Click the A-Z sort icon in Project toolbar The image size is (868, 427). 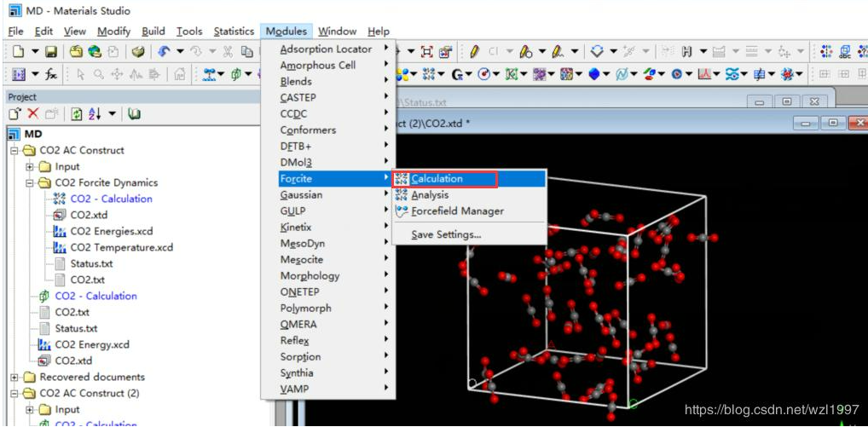click(x=95, y=114)
